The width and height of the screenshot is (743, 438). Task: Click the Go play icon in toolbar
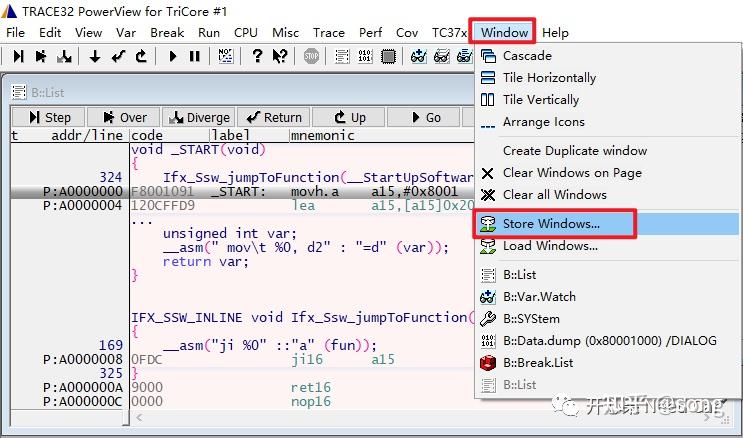(x=173, y=56)
